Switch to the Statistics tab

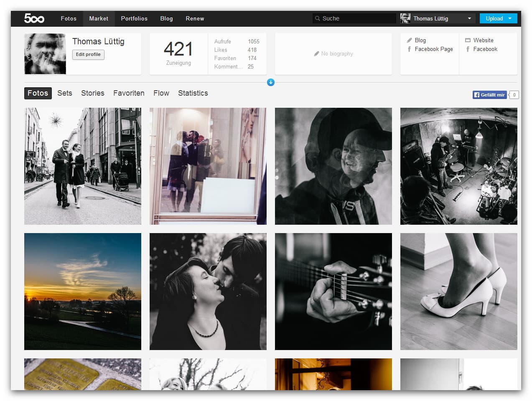[193, 93]
